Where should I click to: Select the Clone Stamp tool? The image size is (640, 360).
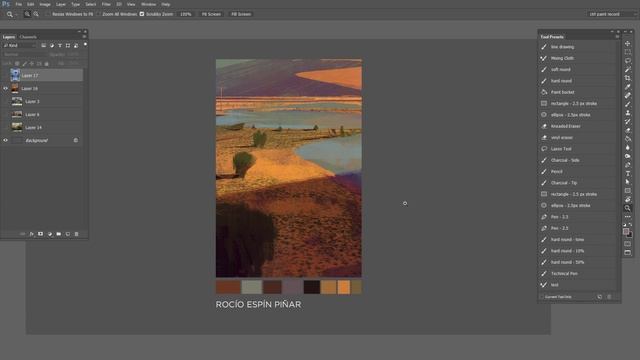point(627,113)
